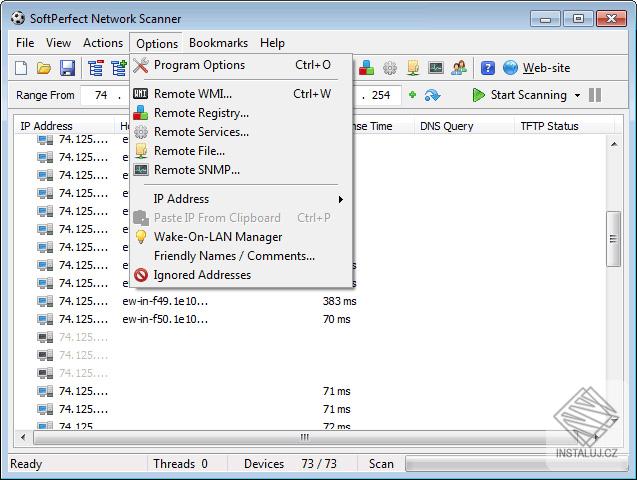Click the 383 ms response time value

[339, 301]
